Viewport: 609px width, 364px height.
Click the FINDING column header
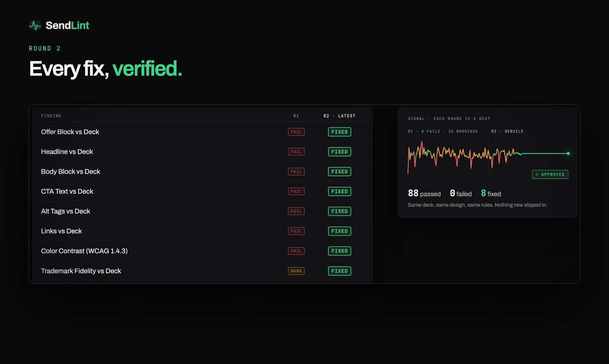coord(51,116)
